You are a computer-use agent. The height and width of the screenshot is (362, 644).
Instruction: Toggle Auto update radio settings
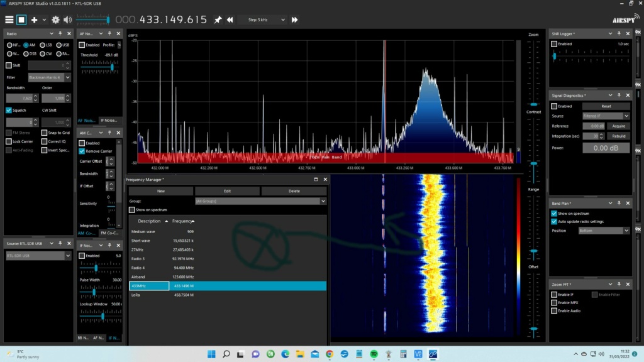pos(554,222)
